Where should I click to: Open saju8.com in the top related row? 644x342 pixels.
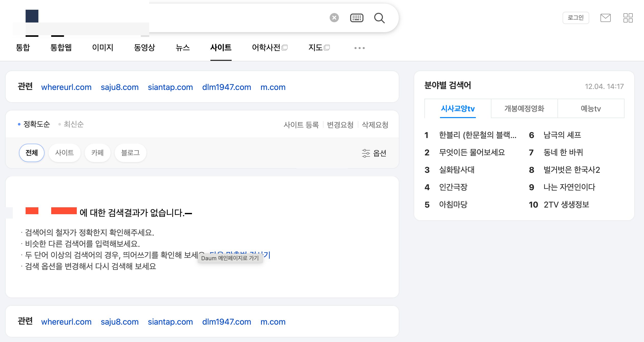tap(120, 87)
